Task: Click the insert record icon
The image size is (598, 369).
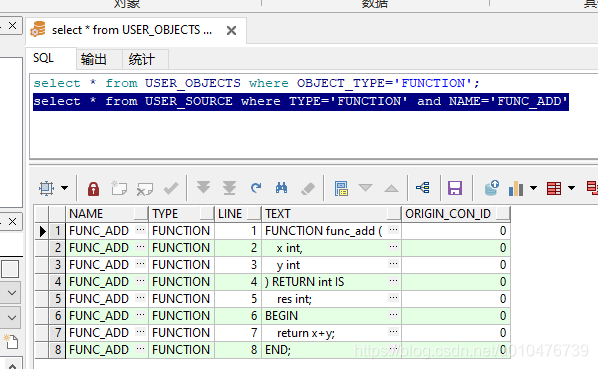Action: pos(119,188)
